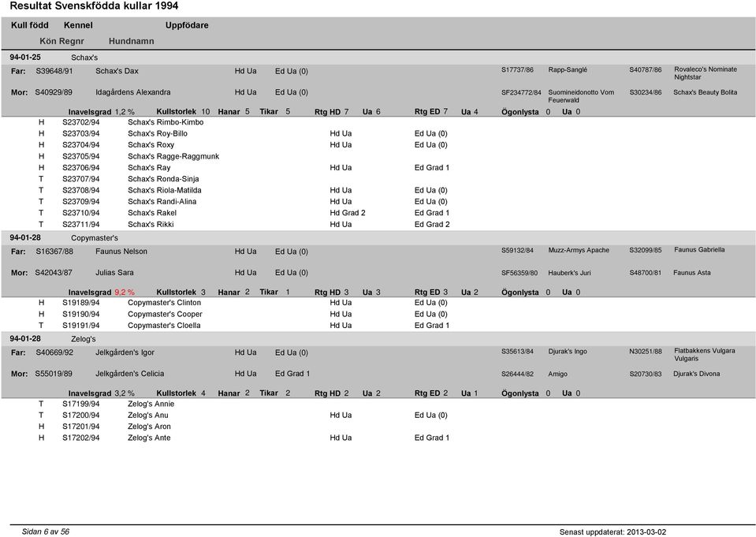Click "Hd Grad 2" result for Rakel

(348, 213)
